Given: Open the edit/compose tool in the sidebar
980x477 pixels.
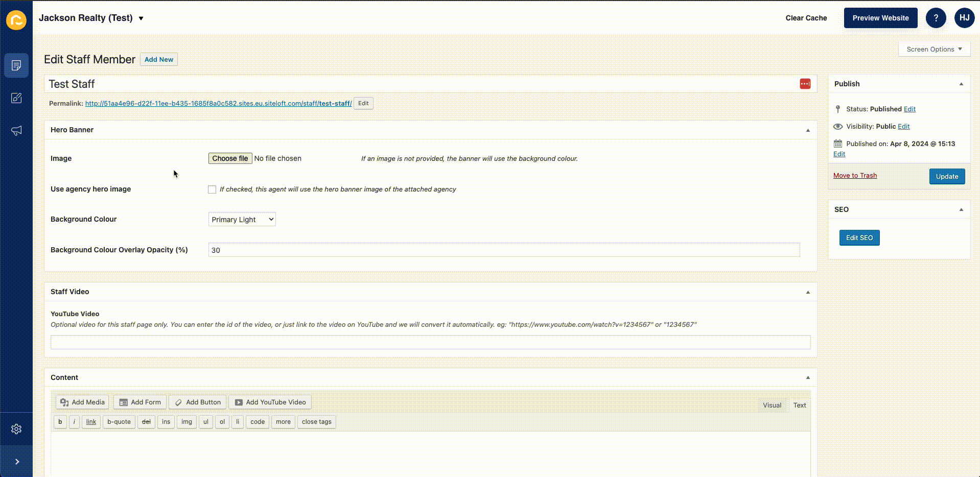Looking at the screenshot, I should click(x=16, y=98).
